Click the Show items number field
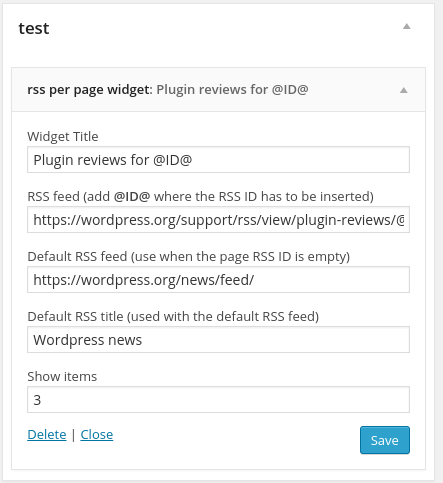This screenshot has height=483, width=443. pos(218,400)
